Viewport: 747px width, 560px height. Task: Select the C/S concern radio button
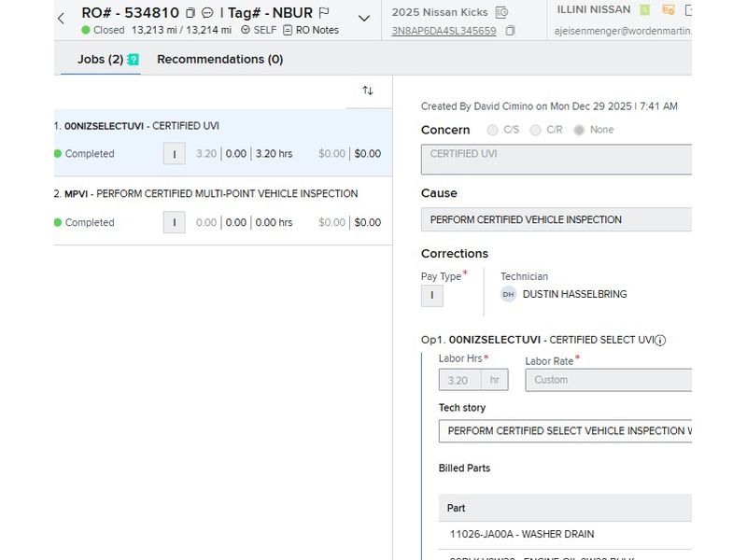492,130
